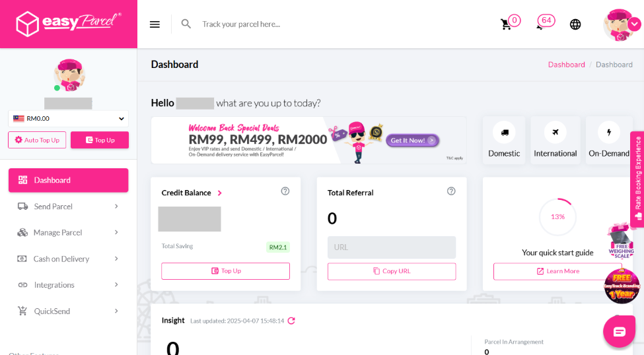644x355 pixels.
Task: Open the hamburger menu icon
Action: (x=155, y=24)
